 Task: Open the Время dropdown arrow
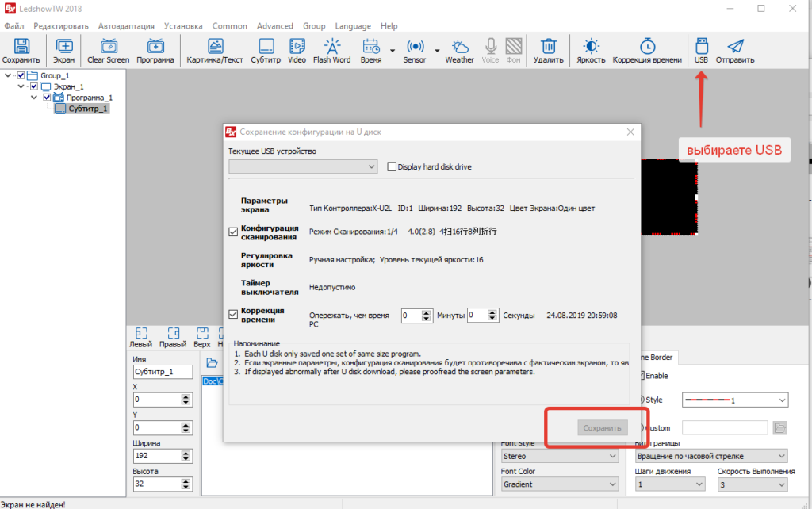click(393, 50)
